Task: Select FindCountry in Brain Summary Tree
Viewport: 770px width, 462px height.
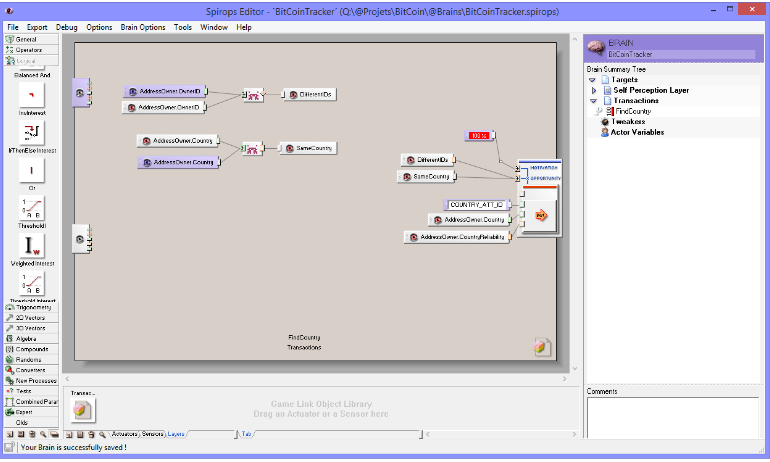Action: 633,111
